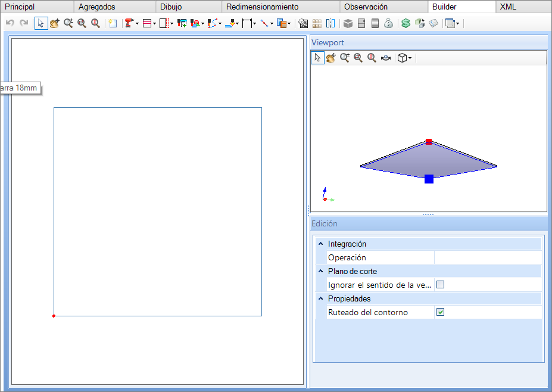Open dropdown arrow beside red lines panel icon

point(154,24)
